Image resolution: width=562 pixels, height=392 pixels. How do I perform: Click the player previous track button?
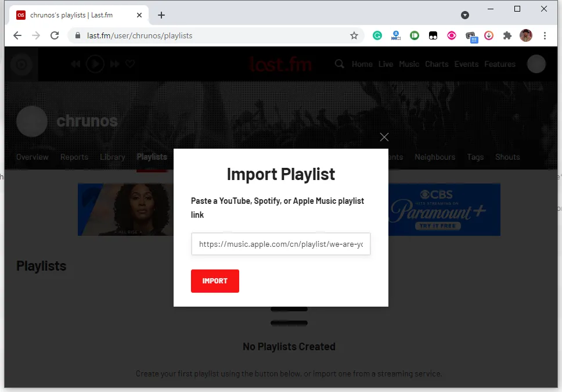(75, 64)
